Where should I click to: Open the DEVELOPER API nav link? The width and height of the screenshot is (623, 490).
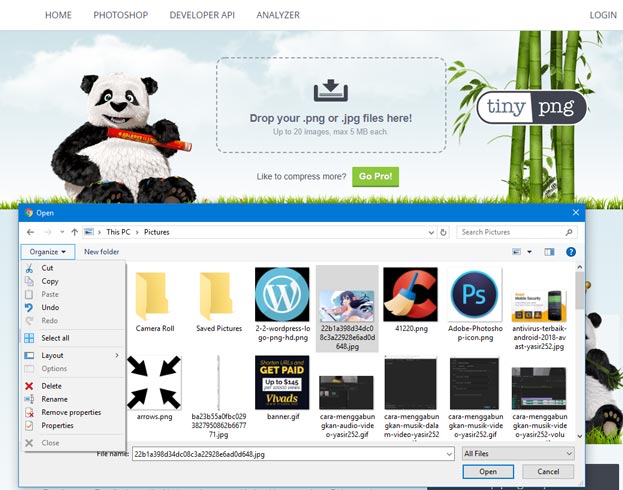202,15
